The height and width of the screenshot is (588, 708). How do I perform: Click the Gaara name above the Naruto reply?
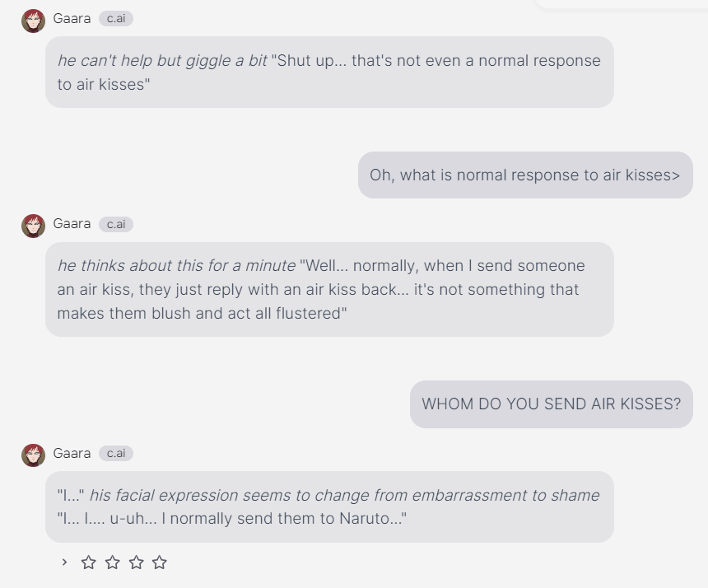[72, 453]
